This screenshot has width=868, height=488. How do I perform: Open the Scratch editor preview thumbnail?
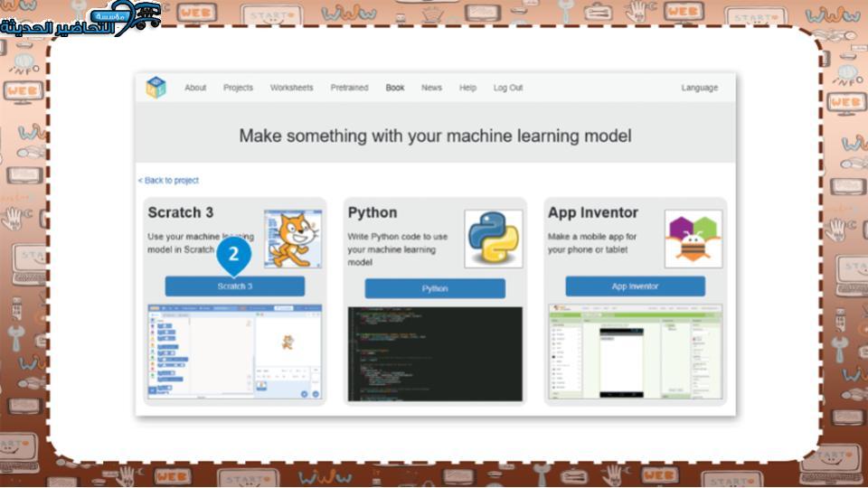235,352
